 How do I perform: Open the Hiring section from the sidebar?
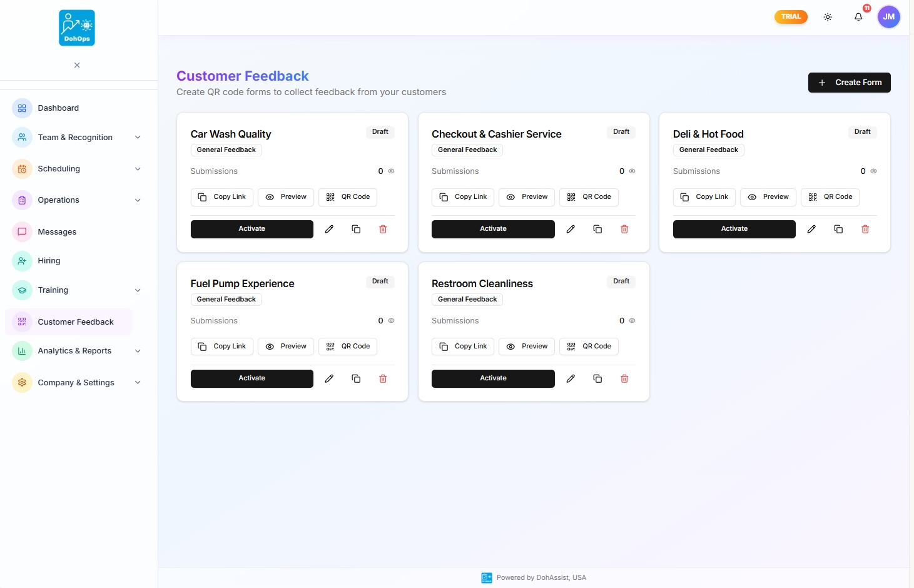coord(48,261)
